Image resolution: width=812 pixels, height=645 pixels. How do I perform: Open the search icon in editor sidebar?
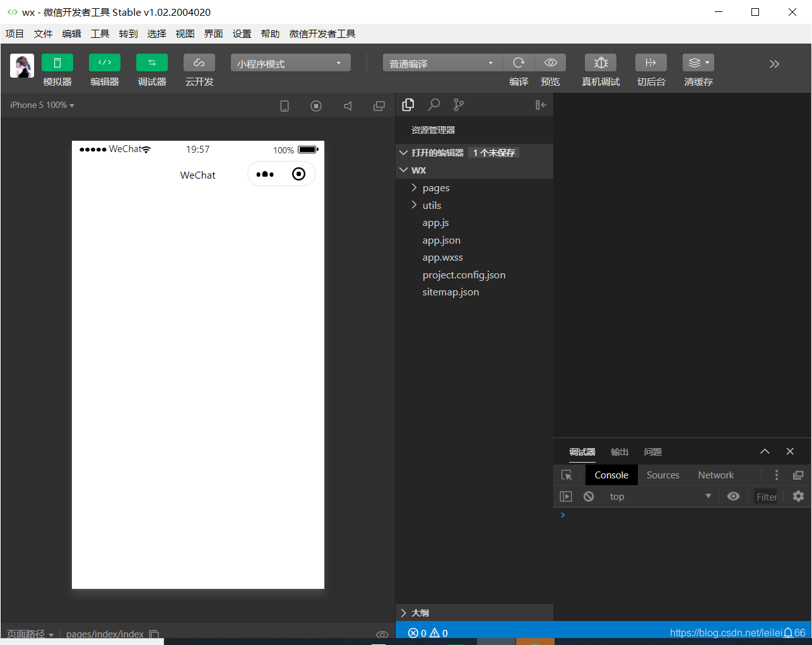[x=434, y=105]
